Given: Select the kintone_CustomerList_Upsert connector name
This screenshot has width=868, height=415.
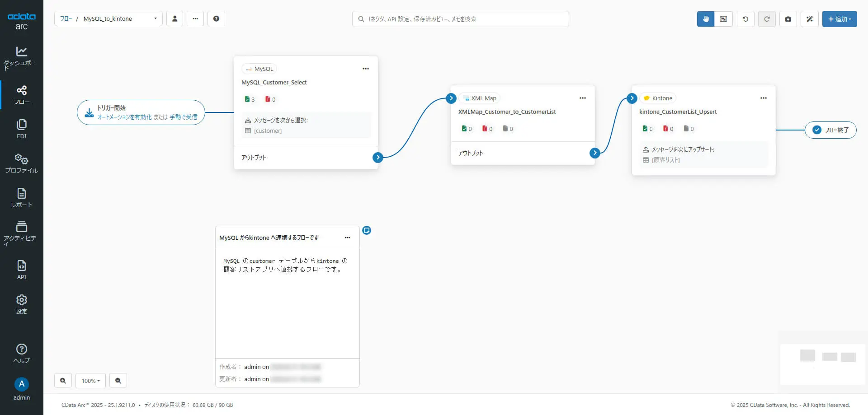Looking at the screenshot, I should point(678,112).
